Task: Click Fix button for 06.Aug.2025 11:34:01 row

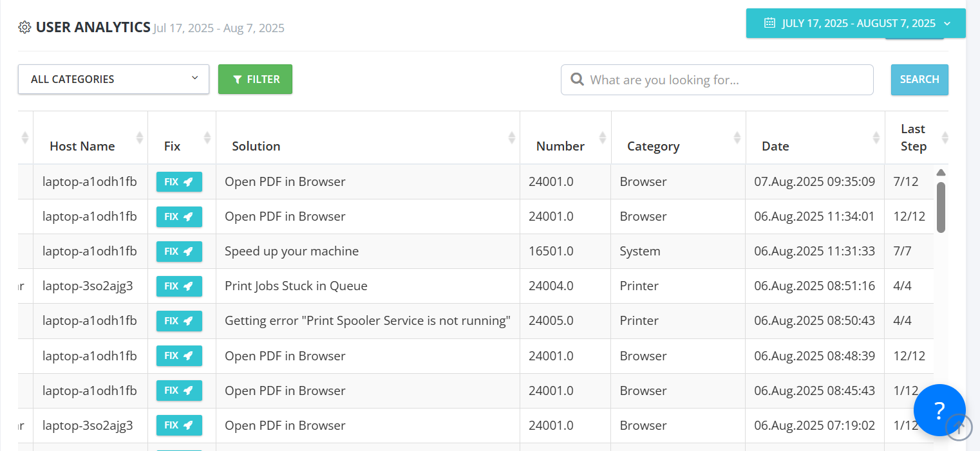Action: (x=179, y=217)
